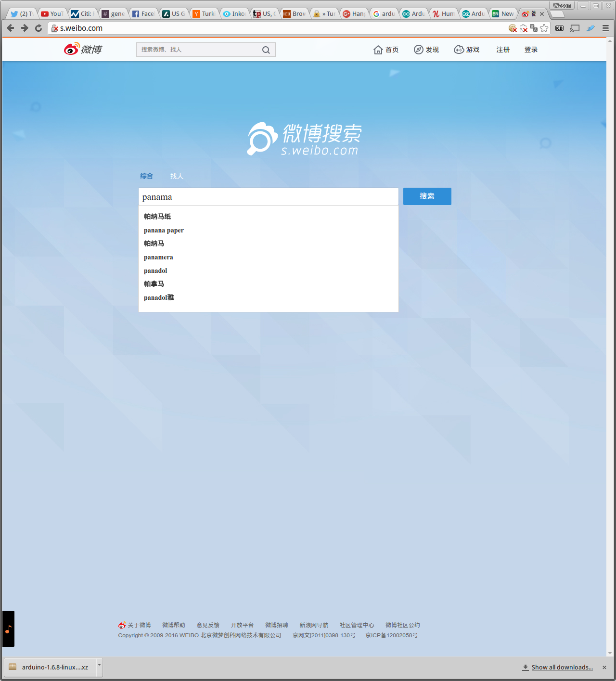This screenshot has width=616, height=681.
Task: Open the KB extension
Action: click(559, 28)
